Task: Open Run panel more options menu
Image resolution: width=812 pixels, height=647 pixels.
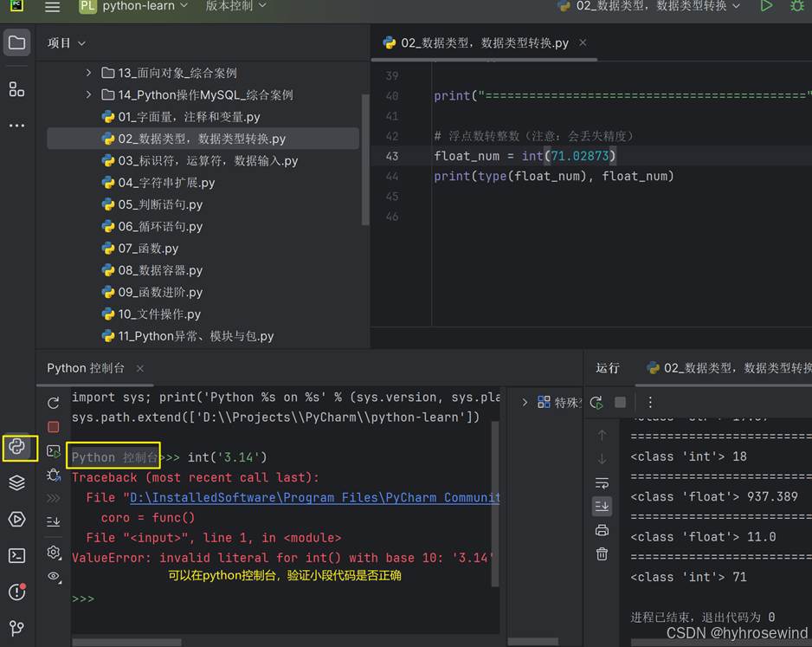Action: [650, 402]
